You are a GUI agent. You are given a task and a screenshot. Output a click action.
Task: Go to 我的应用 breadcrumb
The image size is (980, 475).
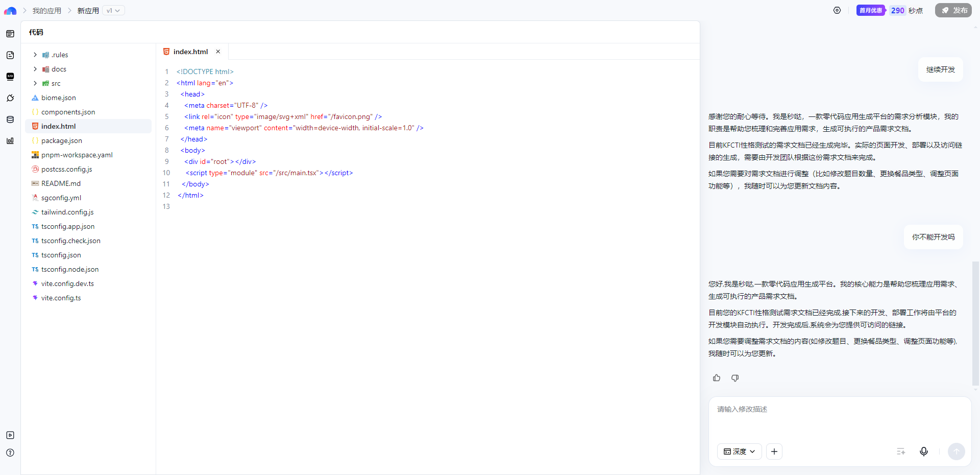(47, 11)
